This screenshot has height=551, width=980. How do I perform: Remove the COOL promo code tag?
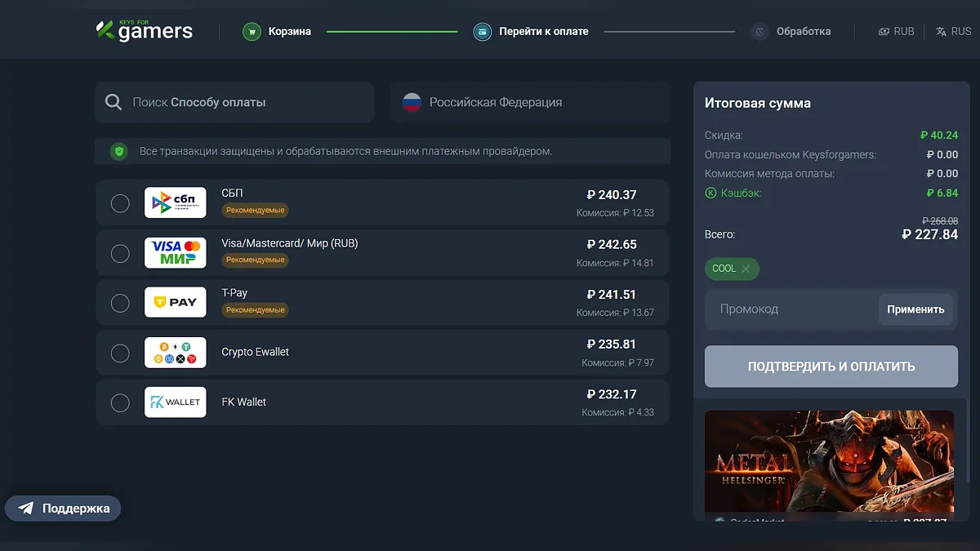(746, 269)
